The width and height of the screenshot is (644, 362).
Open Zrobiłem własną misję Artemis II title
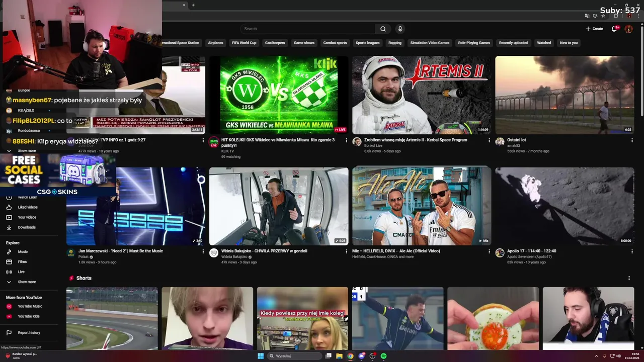(416, 140)
